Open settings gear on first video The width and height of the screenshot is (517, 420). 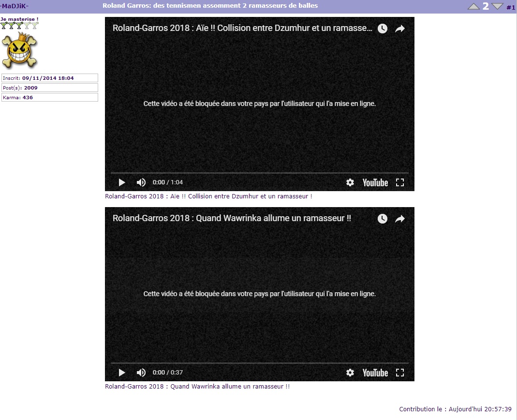[x=350, y=182]
